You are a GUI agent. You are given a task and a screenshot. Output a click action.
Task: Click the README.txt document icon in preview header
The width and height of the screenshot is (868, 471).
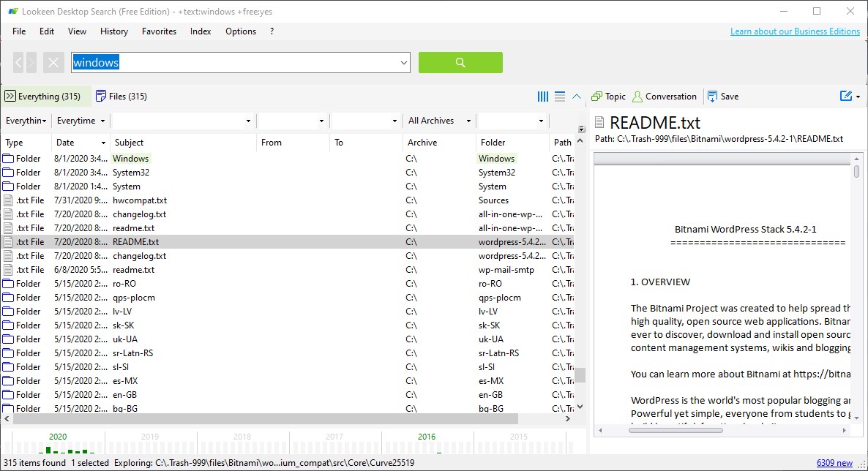[x=599, y=122]
